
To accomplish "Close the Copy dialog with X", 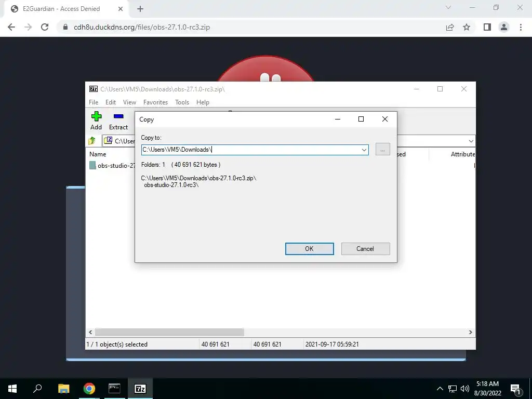I will tap(385, 119).
